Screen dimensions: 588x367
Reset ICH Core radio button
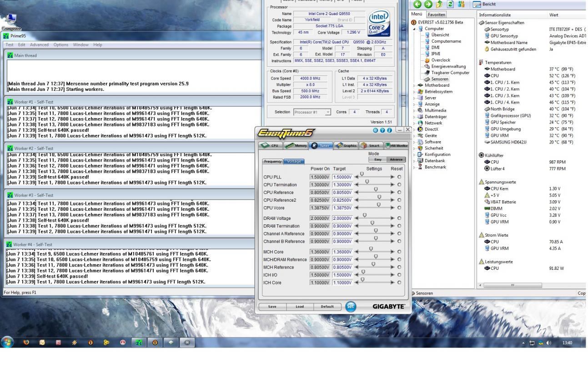click(399, 283)
